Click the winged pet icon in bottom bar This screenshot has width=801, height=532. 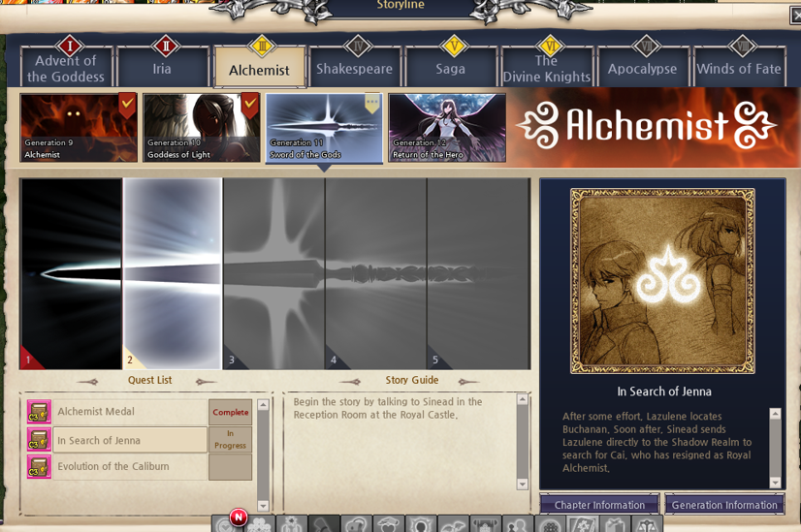pos(453,524)
